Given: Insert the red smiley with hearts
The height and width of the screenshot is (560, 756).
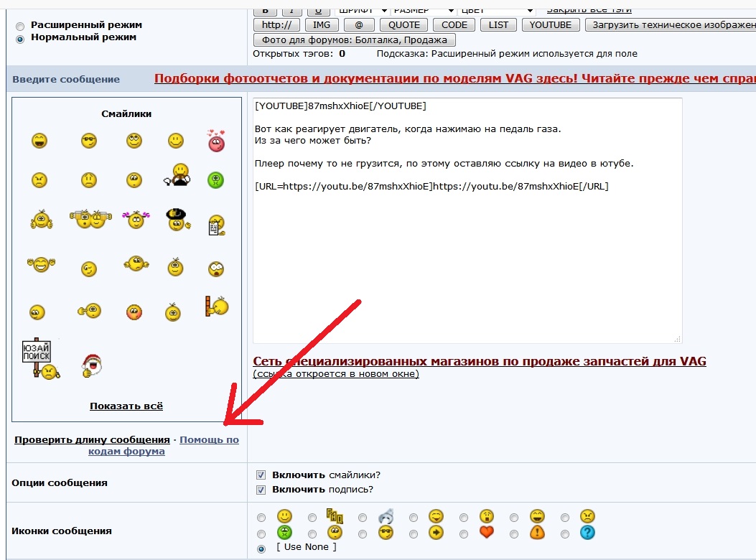Looking at the screenshot, I should [x=216, y=141].
